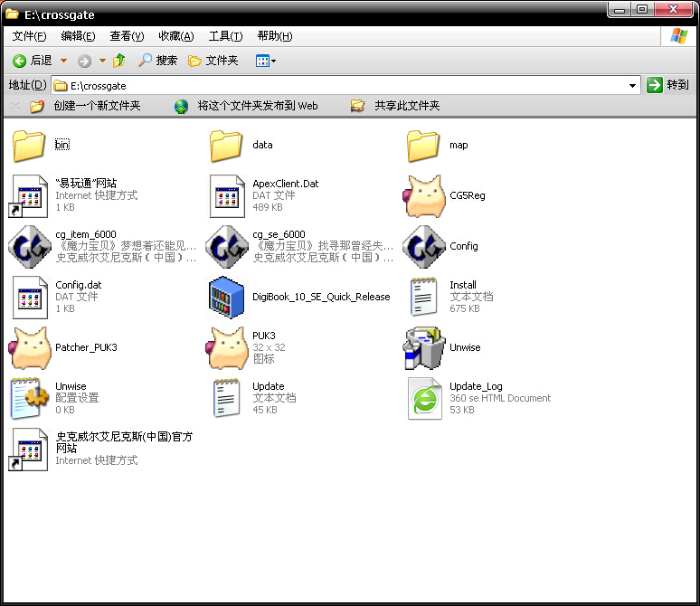Select the ApexClient.Dat file icon

click(x=226, y=196)
